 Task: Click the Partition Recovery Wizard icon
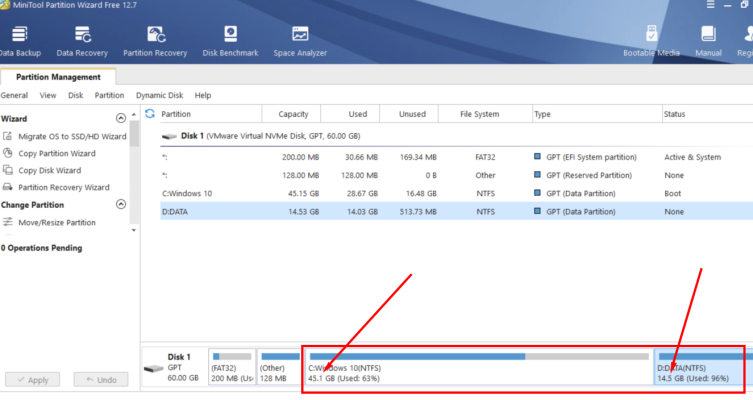coord(8,187)
